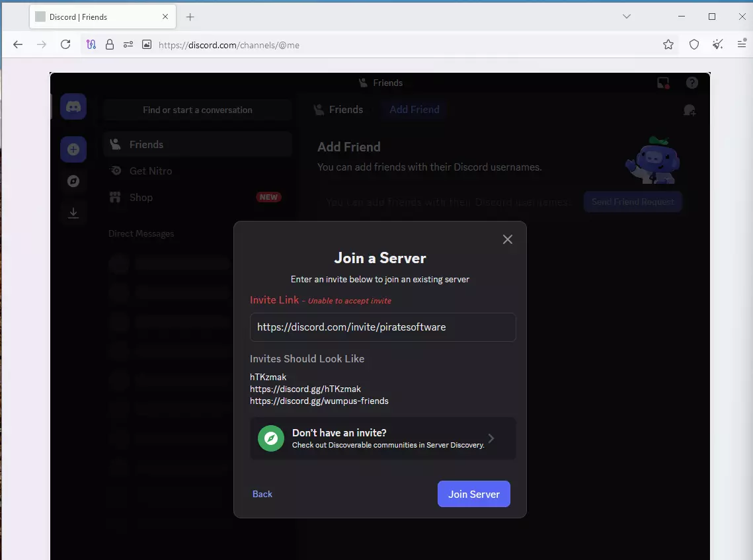The width and height of the screenshot is (753, 560).
Task: Open Find or start a conversation search
Action: pos(198,110)
